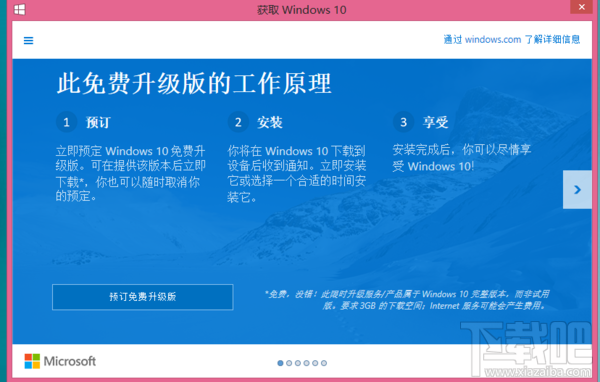600x382 pixels.
Task: Click the heading 此免费升级版的工作原理
Action: click(x=194, y=83)
